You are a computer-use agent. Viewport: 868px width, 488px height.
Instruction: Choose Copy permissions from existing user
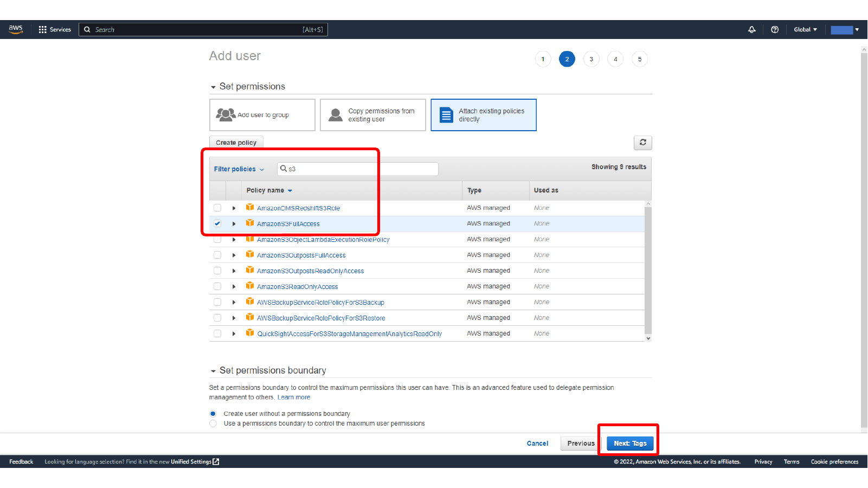coord(373,115)
